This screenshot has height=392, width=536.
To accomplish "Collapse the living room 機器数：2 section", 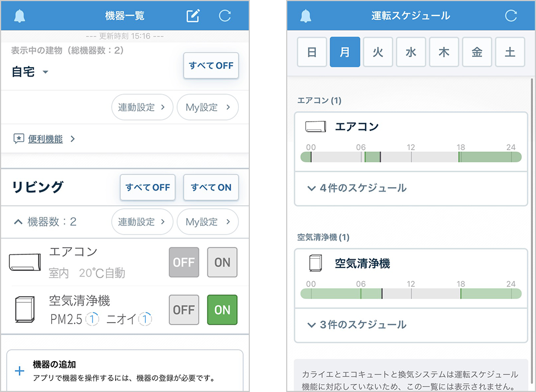I will tap(18, 222).
